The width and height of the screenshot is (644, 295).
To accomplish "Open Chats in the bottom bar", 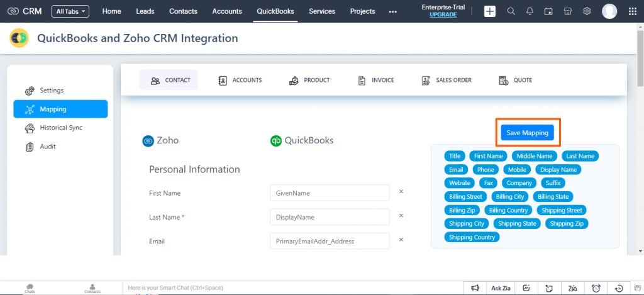I will (x=30, y=289).
